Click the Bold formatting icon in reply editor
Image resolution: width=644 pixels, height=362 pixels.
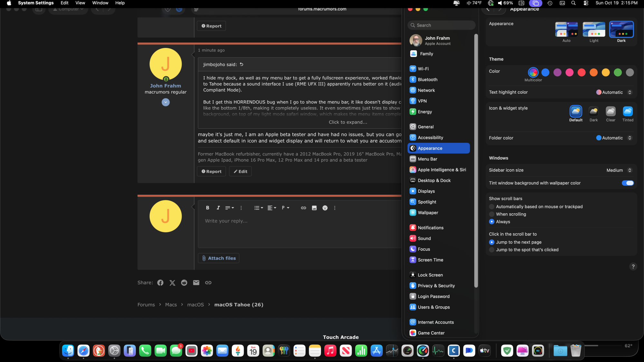pos(208,208)
